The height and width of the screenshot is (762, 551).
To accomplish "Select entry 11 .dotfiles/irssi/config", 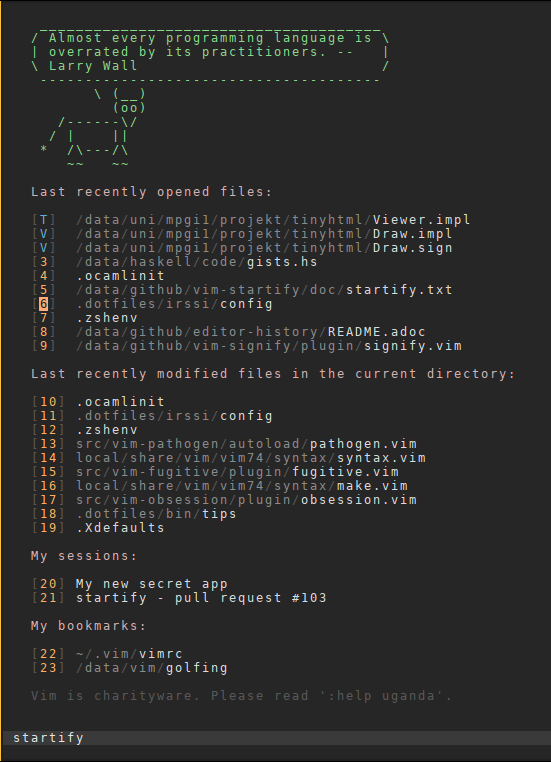I will [x=152, y=416].
